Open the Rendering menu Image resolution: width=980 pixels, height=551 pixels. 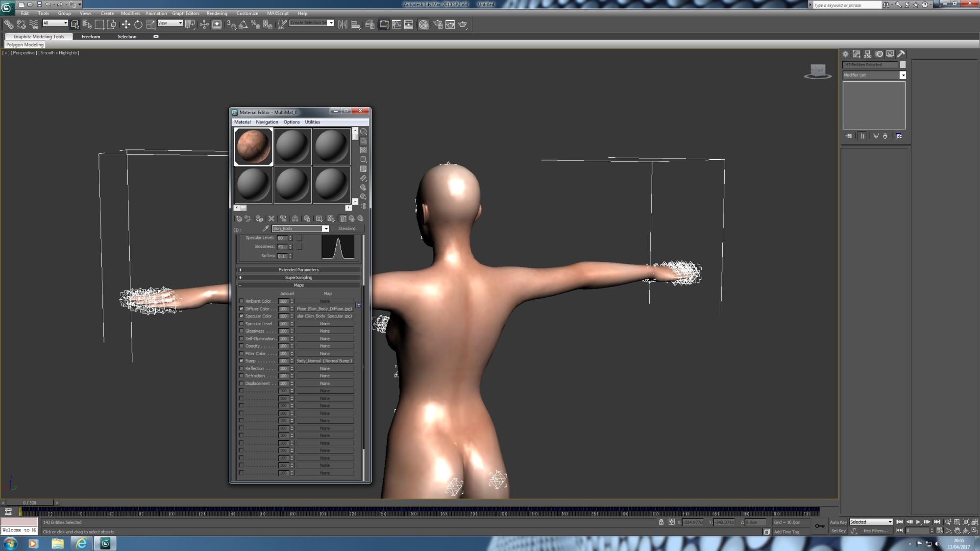pos(217,13)
